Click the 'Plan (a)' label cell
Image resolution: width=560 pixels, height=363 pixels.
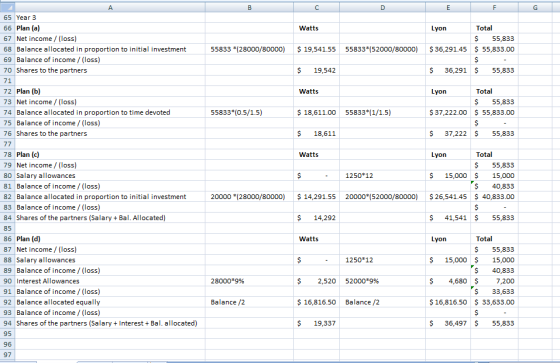(x=110, y=28)
